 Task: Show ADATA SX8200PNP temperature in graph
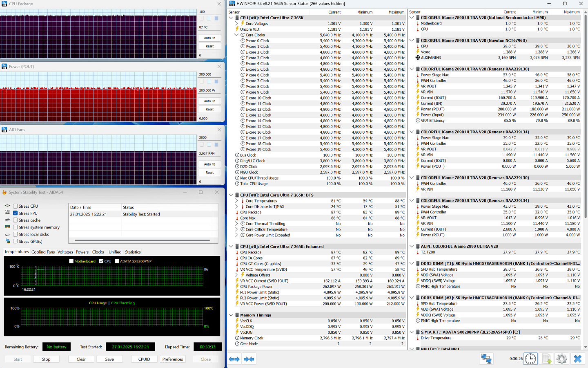pos(117,261)
